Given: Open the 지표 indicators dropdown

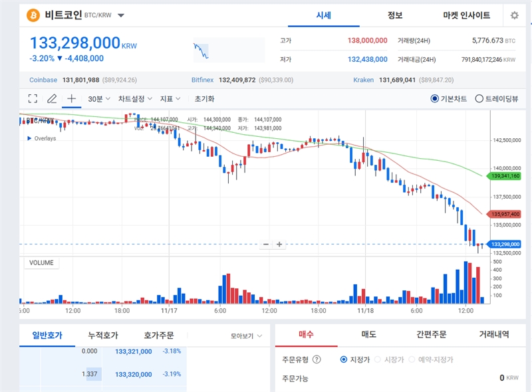Looking at the screenshot, I should (x=170, y=98).
